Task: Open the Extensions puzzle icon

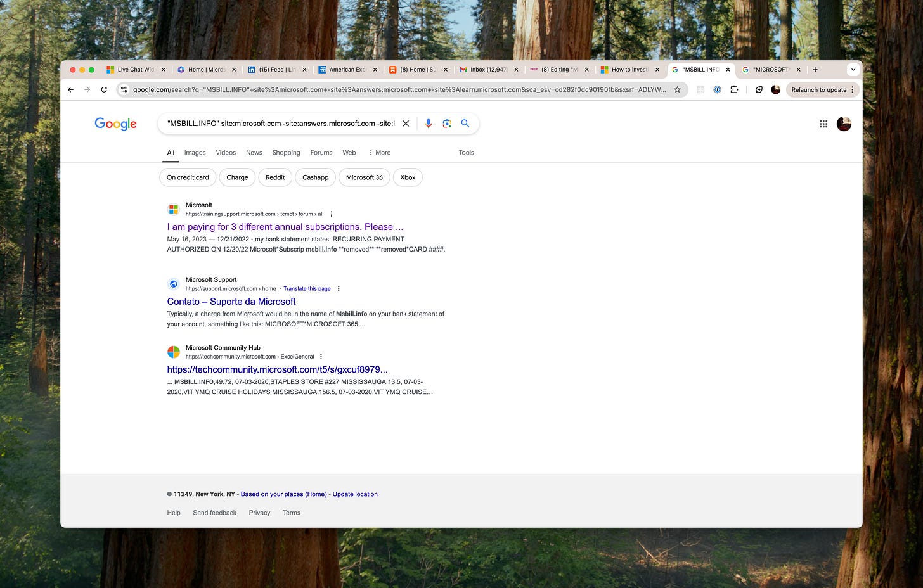Action: click(x=734, y=90)
